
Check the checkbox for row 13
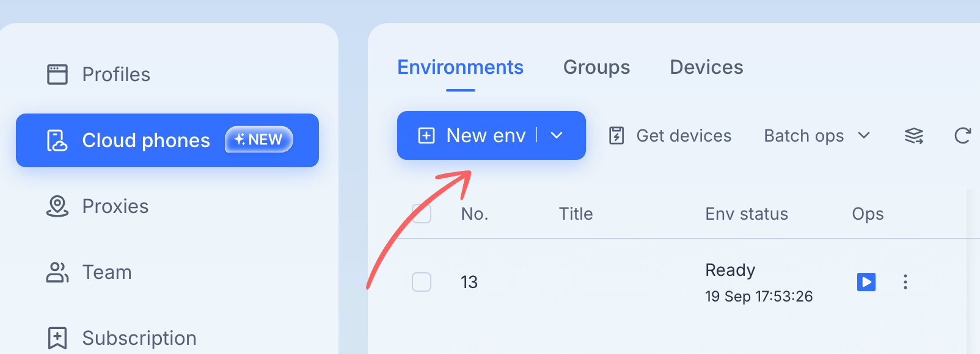point(422,282)
